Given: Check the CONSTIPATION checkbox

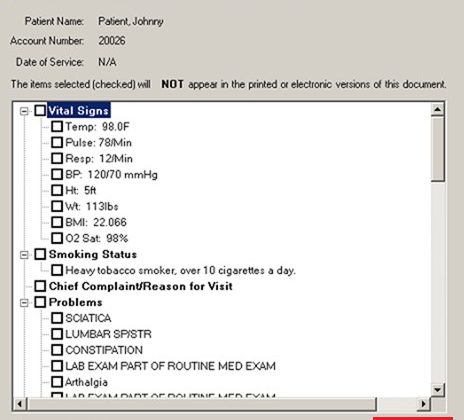Looking at the screenshot, I should tap(57, 350).
